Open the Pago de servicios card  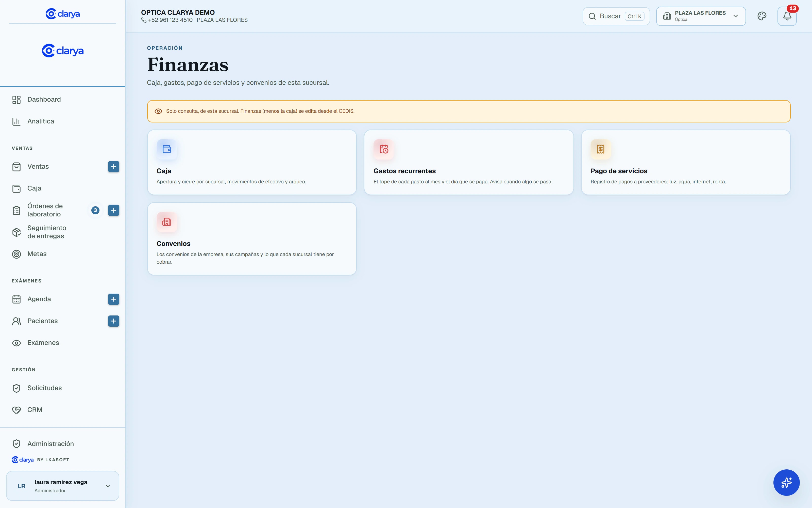pyautogui.click(x=685, y=162)
